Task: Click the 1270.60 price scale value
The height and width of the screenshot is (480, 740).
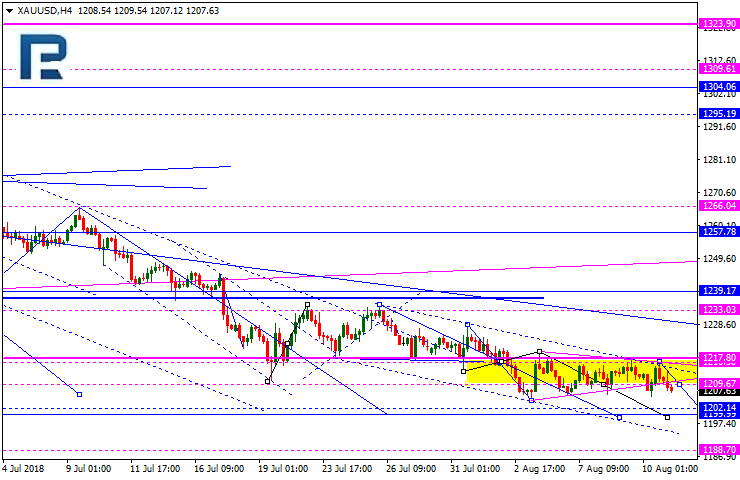Action: (719, 193)
